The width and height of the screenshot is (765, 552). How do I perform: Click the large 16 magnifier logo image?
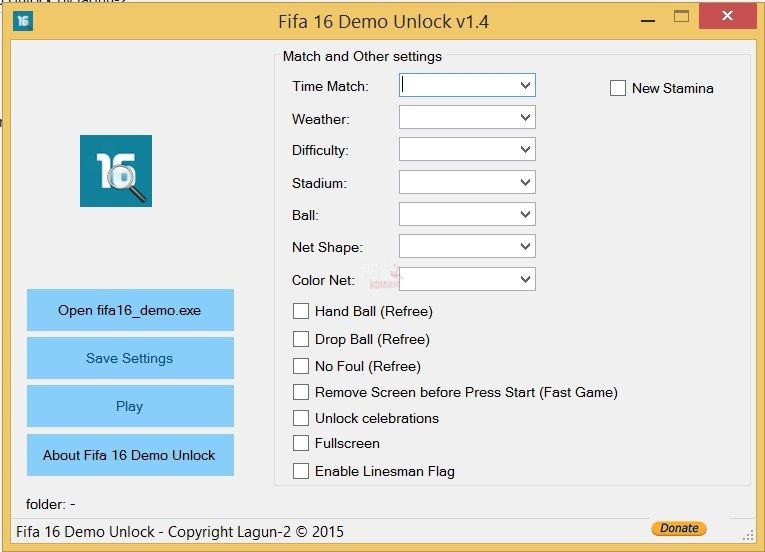[116, 171]
